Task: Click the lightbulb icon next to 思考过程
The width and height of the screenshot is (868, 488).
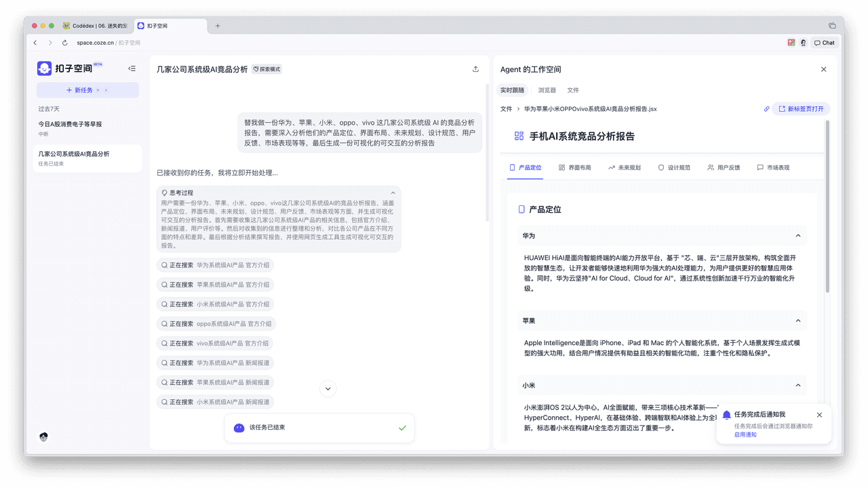Action: pos(165,193)
